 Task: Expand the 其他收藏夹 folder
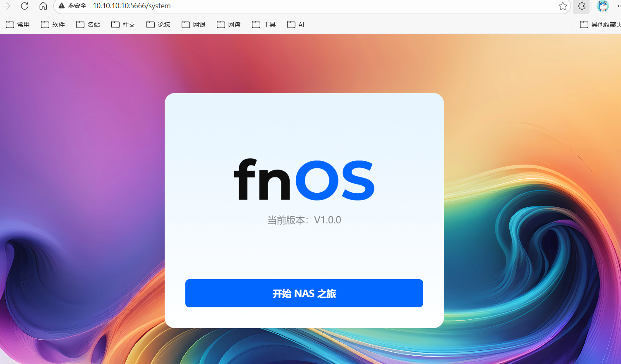tap(600, 24)
